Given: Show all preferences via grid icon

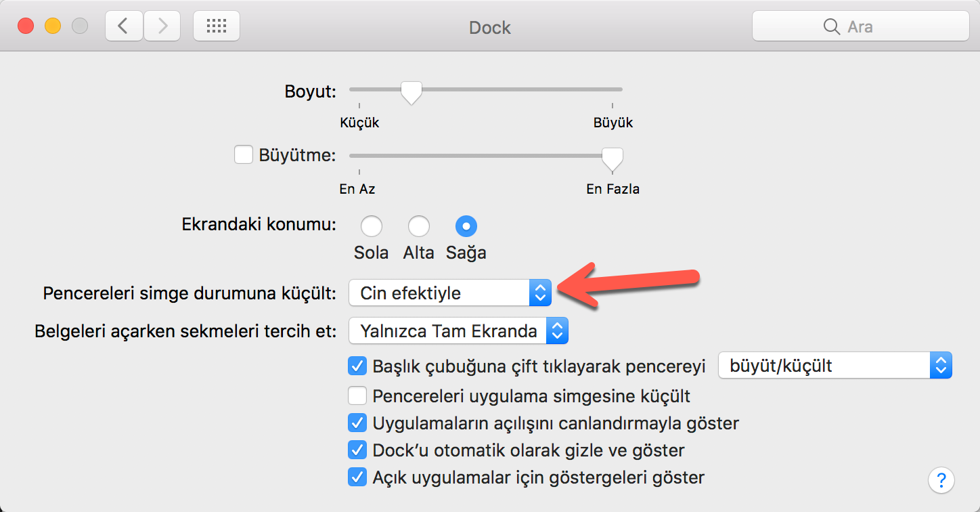Looking at the screenshot, I should click(216, 26).
